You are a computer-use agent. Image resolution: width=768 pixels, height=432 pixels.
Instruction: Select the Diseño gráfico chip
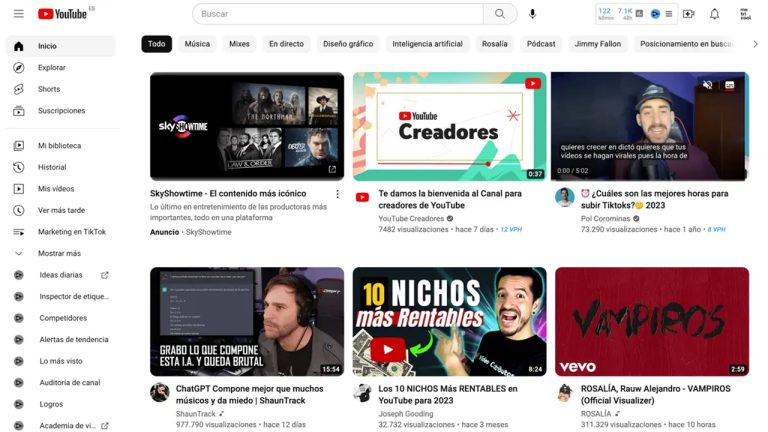click(x=348, y=44)
